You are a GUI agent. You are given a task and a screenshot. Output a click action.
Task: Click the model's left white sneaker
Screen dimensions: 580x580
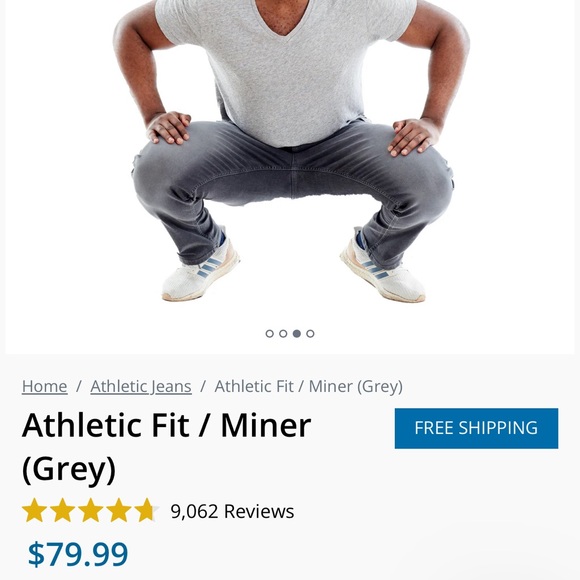click(x=383, y=270)
